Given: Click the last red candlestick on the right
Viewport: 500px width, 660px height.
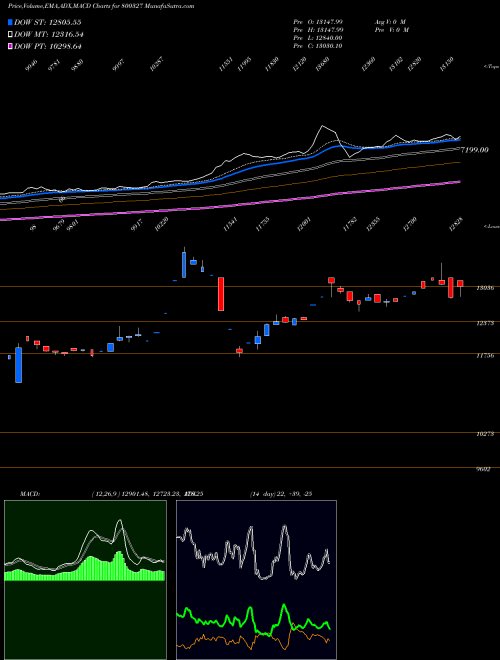Looking at the screenshot, I should [460, 284].
